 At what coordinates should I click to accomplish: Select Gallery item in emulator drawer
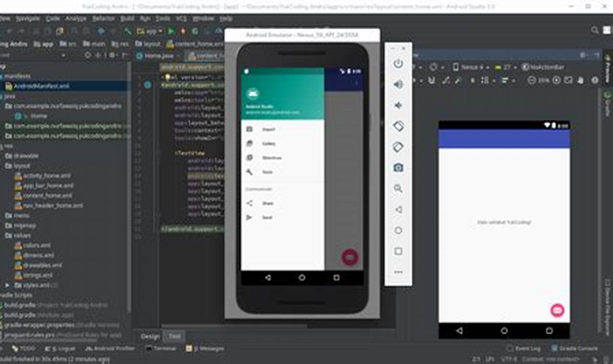click(283, 144)
